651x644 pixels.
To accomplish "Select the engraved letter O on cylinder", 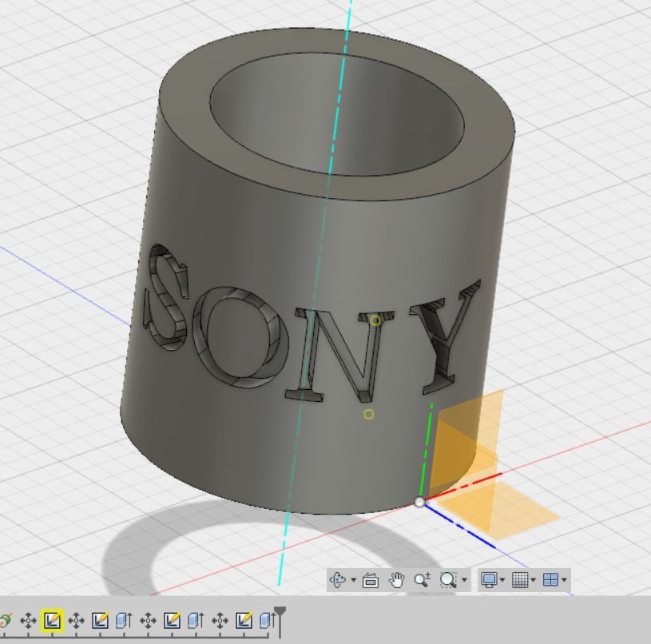I will pyautogui.click(x=240, y=337).
